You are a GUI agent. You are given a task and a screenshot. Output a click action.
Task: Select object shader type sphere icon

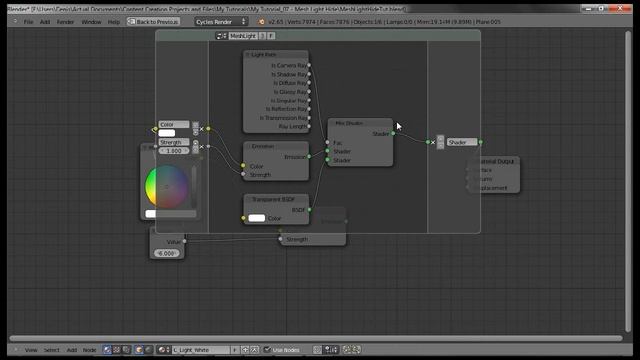click(x=139, y=350)
